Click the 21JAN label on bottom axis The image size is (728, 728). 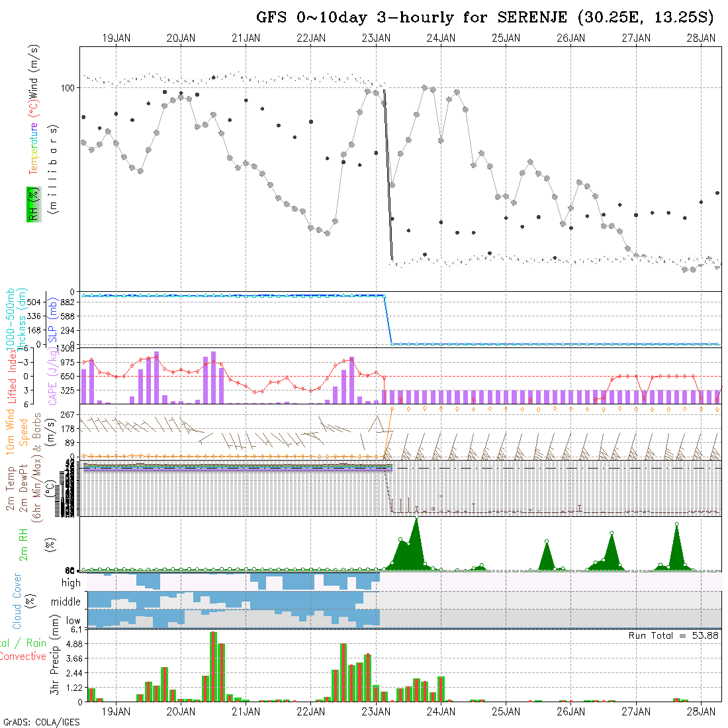tap(246, 711)
